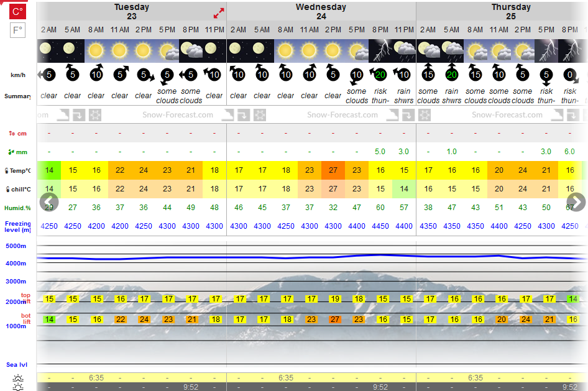
Task: Click the Thursday 25 day header
Action: point(511,12)
